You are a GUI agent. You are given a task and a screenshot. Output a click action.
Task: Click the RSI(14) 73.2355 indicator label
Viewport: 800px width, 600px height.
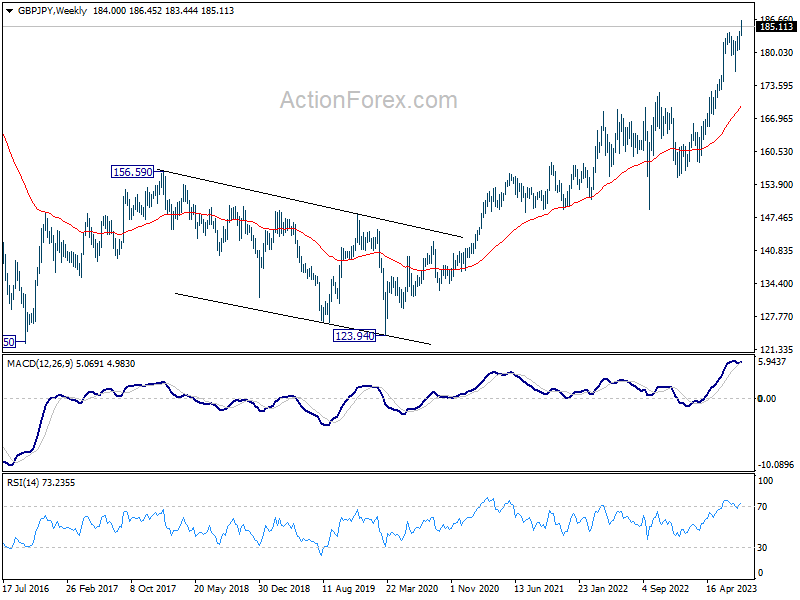41,483
